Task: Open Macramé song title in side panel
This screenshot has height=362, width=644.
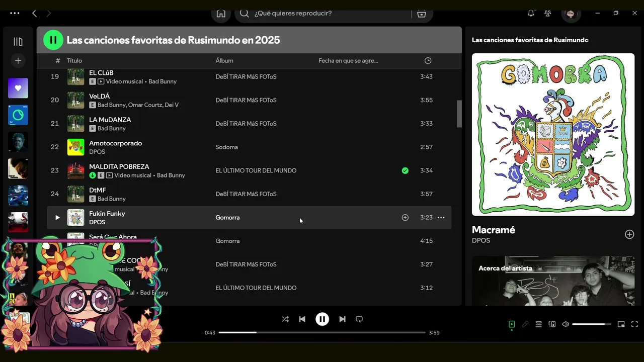Action: tap(494, 230)
